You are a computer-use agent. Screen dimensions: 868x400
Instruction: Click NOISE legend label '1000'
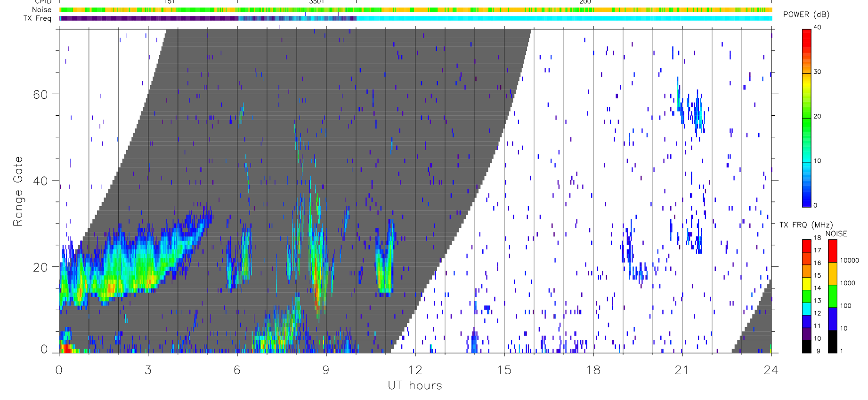[x=848, y=283]
